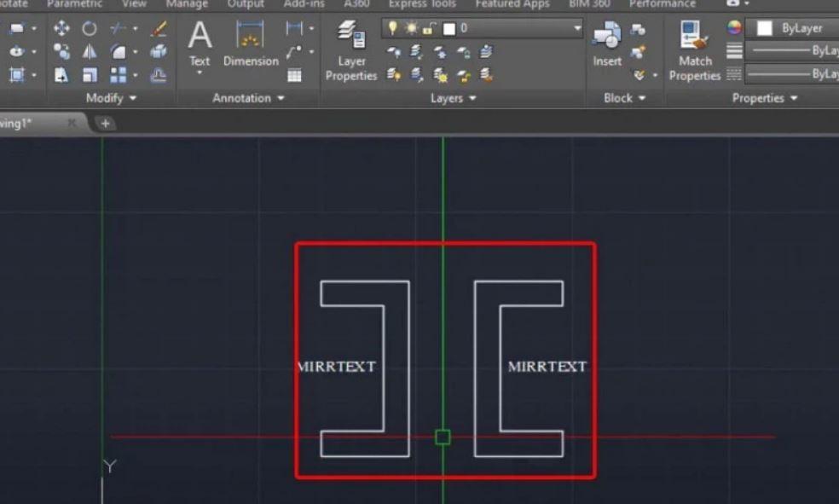839x504 pixels.
Task: Click the Erase tool
Action: (x=159, y=28)
